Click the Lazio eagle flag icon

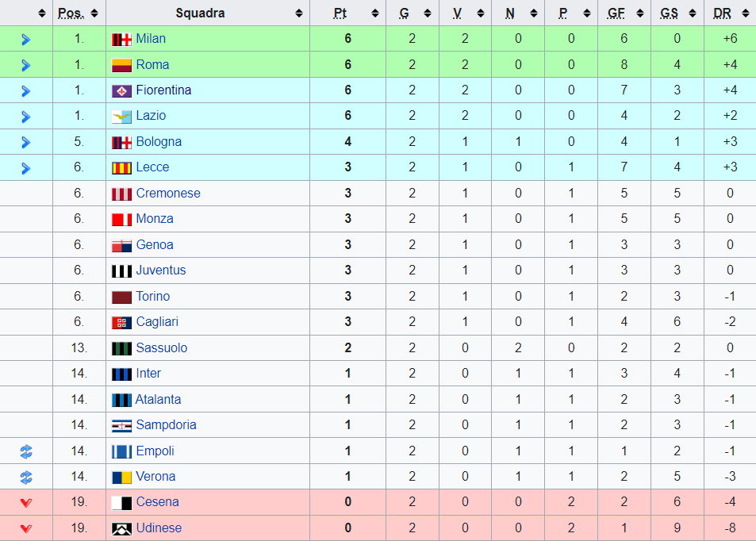click(x=121, y=117)
